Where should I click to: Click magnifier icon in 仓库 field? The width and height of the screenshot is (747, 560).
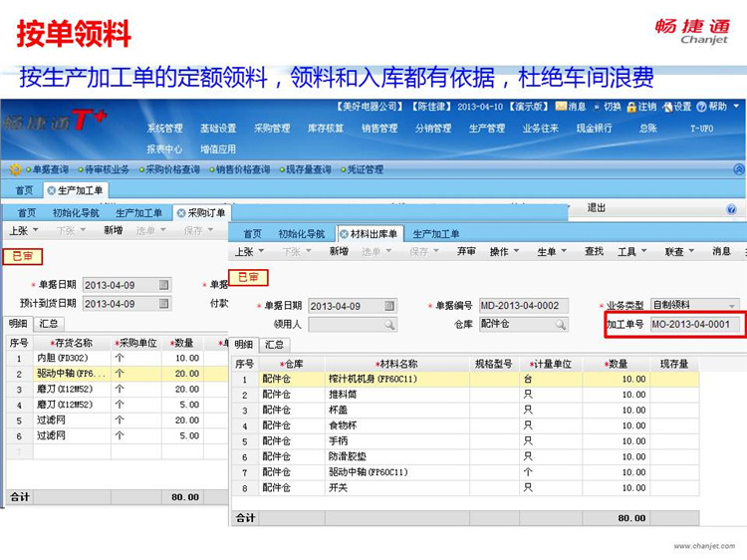pyautogui.click(x=561, y=325)
